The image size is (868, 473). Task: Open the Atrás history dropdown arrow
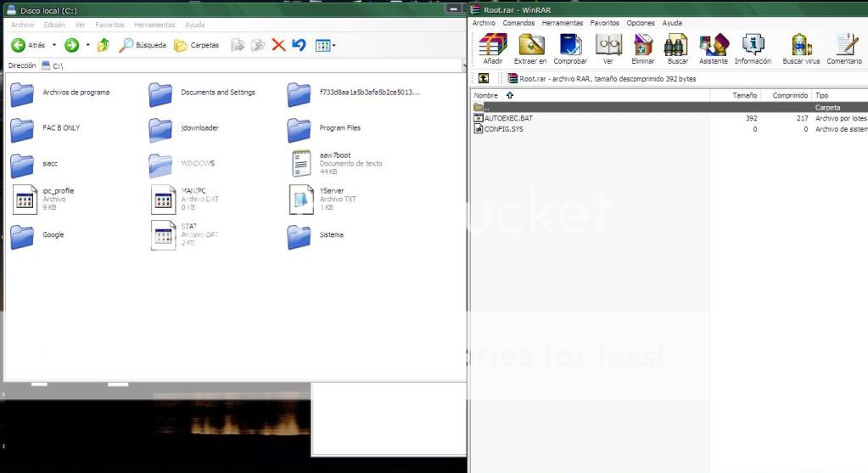click(54, 45)
